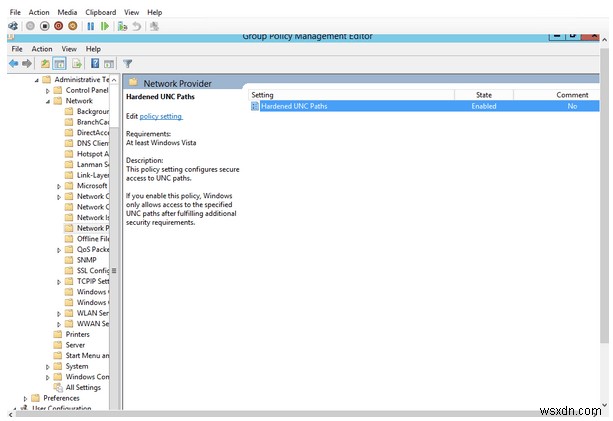Select All Settings in the tree
This screenshot has height=421, width=613.
tap(83, 387)
